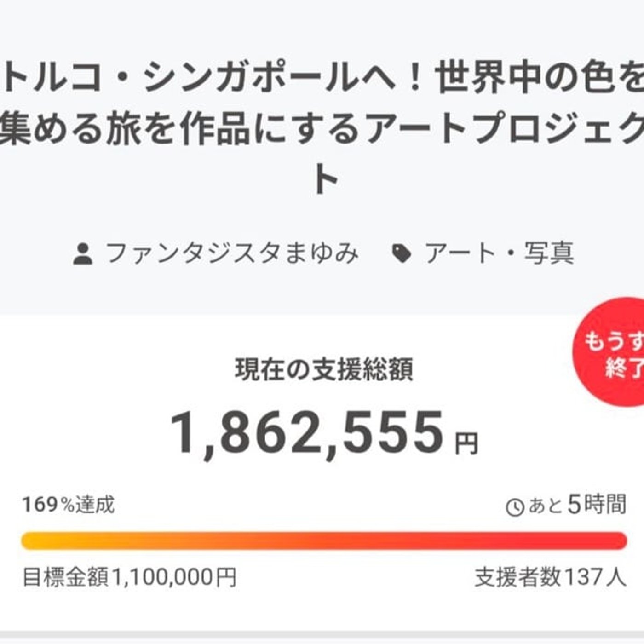The image size is (644, 644).
Task: Click the 支援者数137人 supporter count
Action: [x=550, y=577]
